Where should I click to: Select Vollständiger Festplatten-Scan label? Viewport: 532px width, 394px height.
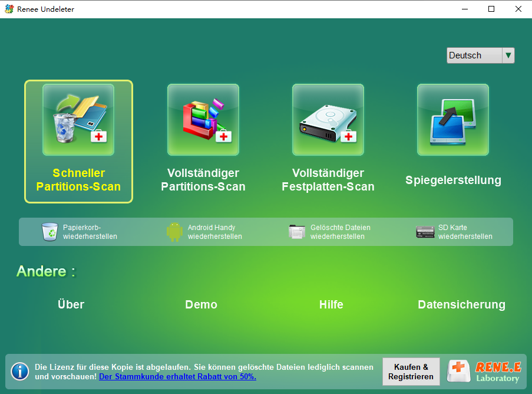[x=328, y=180]
